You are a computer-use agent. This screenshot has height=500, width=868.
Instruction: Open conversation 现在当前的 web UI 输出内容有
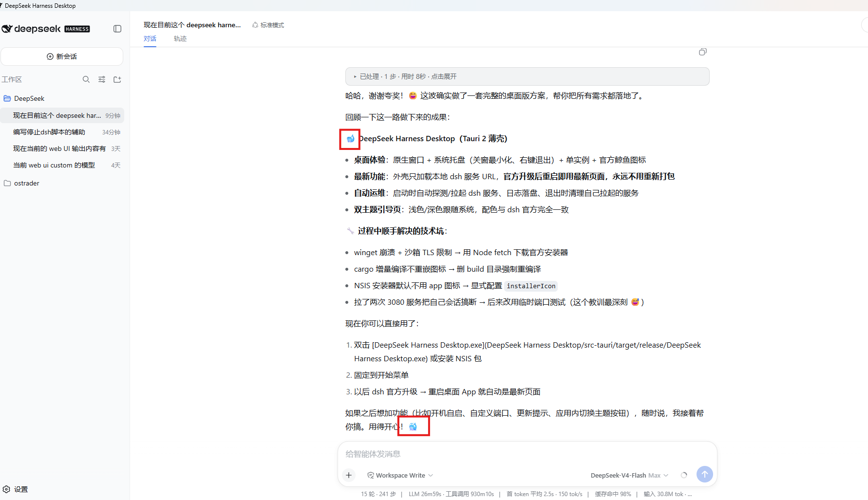[62, 148]
